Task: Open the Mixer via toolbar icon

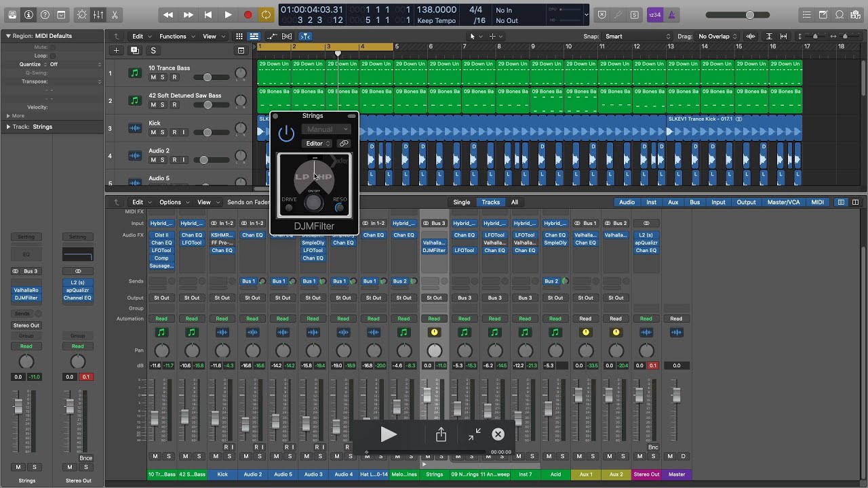Action: pos(98,14)
